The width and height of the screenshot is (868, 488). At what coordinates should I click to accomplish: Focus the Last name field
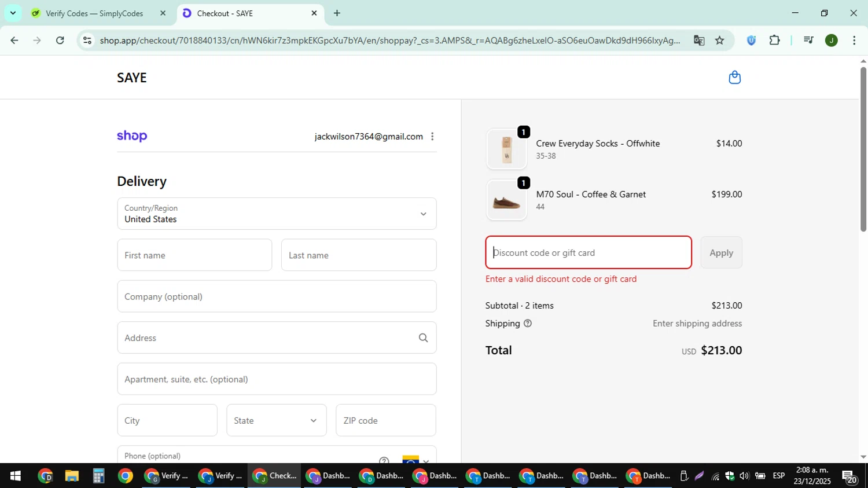point(359,255)
